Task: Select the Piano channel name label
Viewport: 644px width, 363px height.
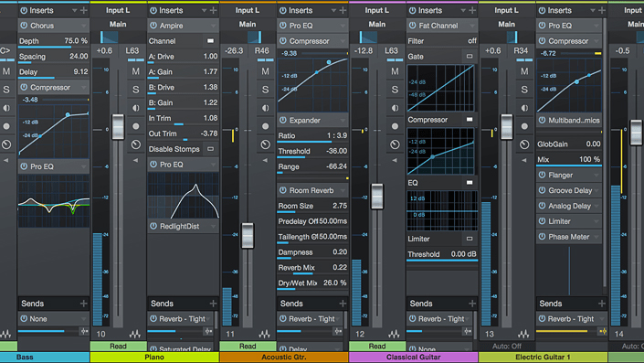Action: pyautogui.click(x=154, y=358)
